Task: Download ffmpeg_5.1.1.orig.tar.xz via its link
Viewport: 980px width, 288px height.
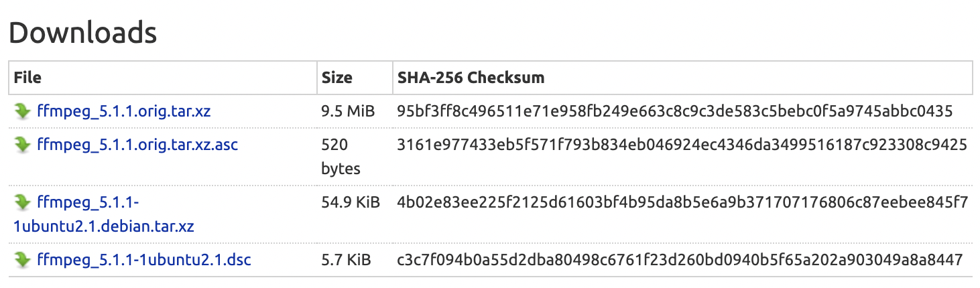Action: pos(124,111)
